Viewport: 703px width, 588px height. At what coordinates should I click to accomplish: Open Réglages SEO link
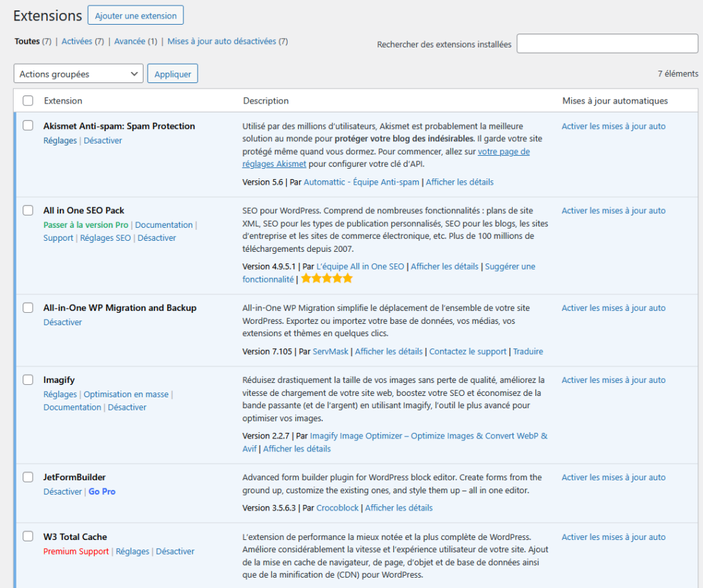[x=105, y=238]
